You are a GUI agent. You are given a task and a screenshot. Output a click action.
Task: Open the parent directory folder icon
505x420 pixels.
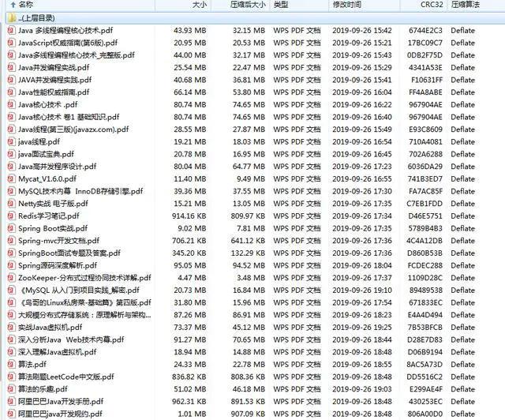tap(12, 18)
